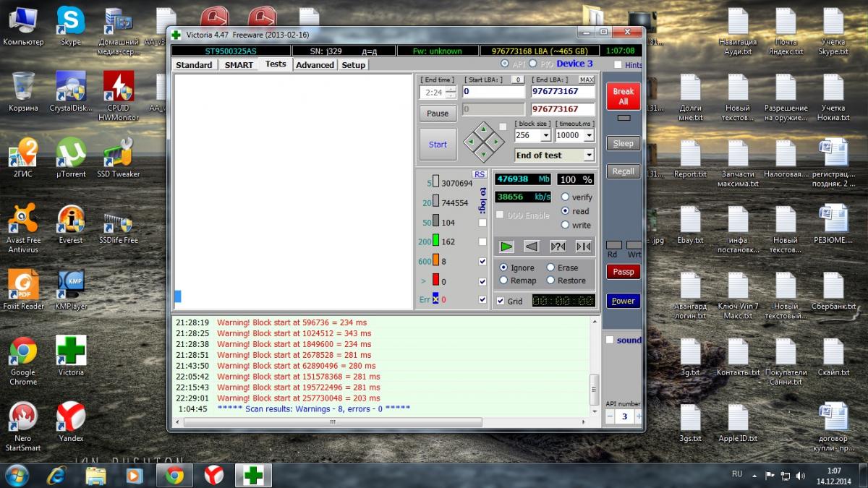
Task: Click the Windows Start orb
Action: tap(17, 475)
